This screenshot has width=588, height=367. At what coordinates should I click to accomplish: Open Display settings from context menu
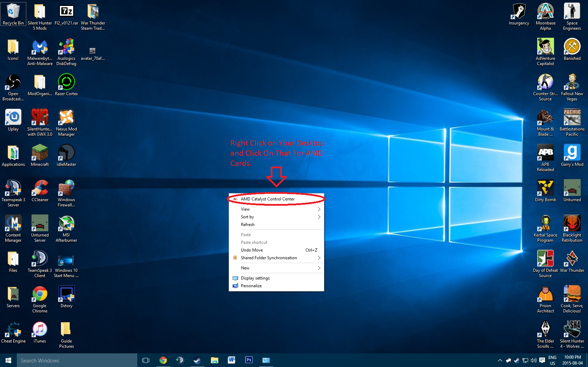tap(276, 278)
